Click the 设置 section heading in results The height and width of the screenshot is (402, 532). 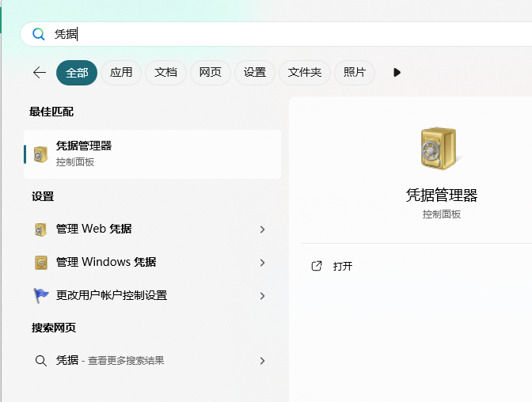tap(43, 196)
